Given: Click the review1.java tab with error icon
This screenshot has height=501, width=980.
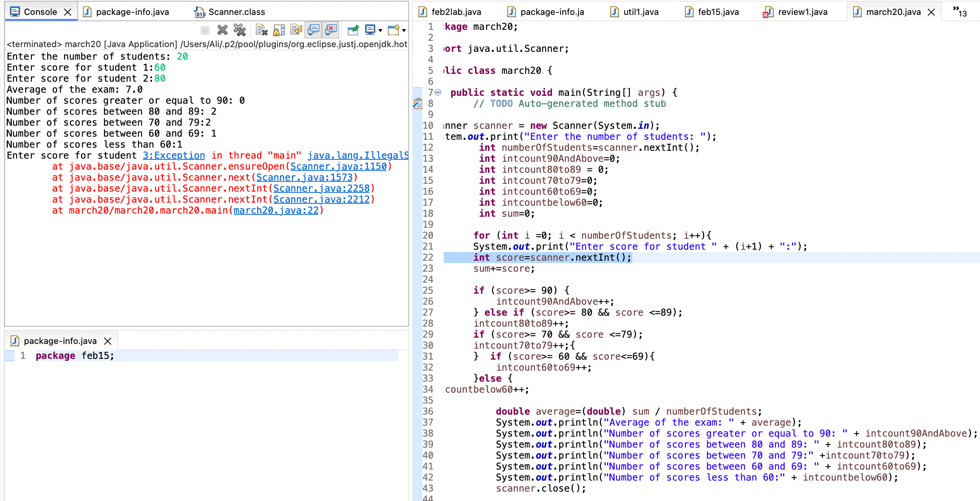Looking at the screenshot, I should point(802,12).
